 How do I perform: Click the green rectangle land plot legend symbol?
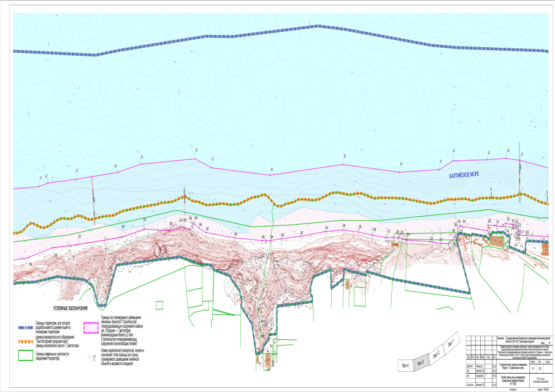tap(27, 355)
